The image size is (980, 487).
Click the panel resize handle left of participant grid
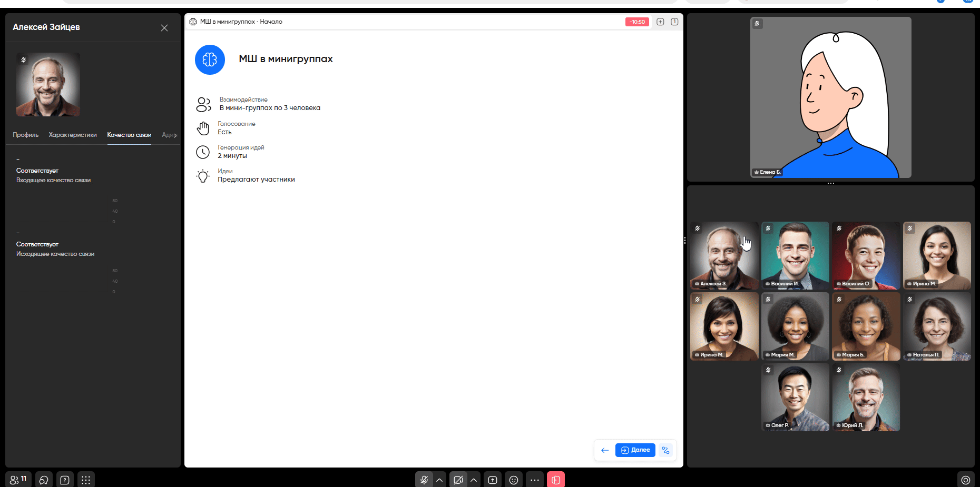tap(685, 241)
